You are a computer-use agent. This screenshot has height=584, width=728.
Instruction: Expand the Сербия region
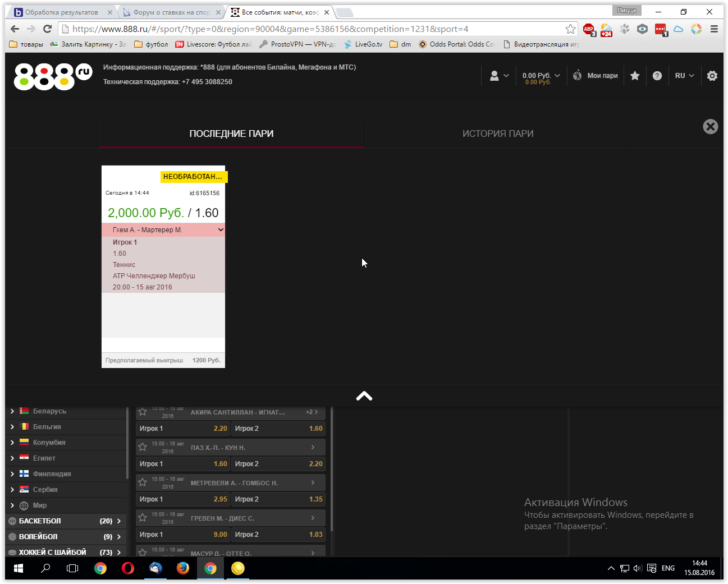coord(12,490)
